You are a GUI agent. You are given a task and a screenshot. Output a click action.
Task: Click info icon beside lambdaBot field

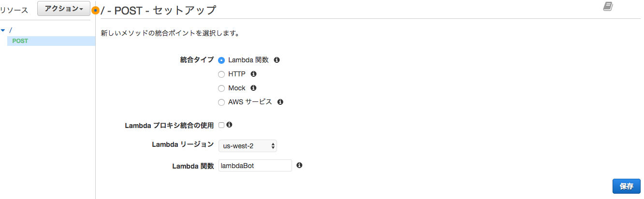(299, 165)
